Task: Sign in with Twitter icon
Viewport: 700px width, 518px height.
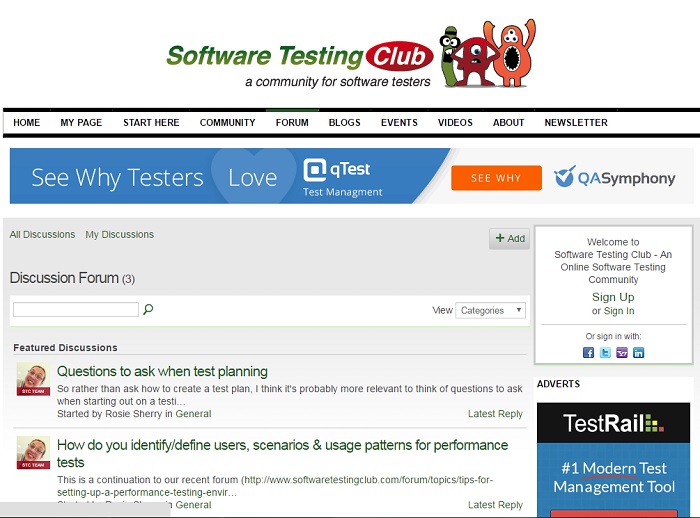Action: (605, 353)
